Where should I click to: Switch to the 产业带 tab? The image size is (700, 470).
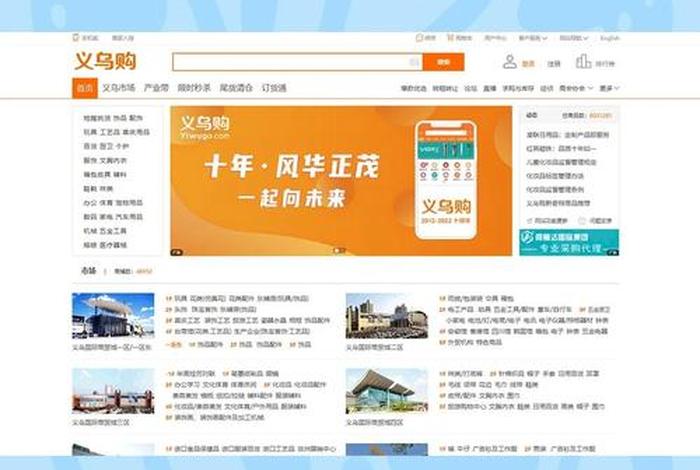coord(156,88)
